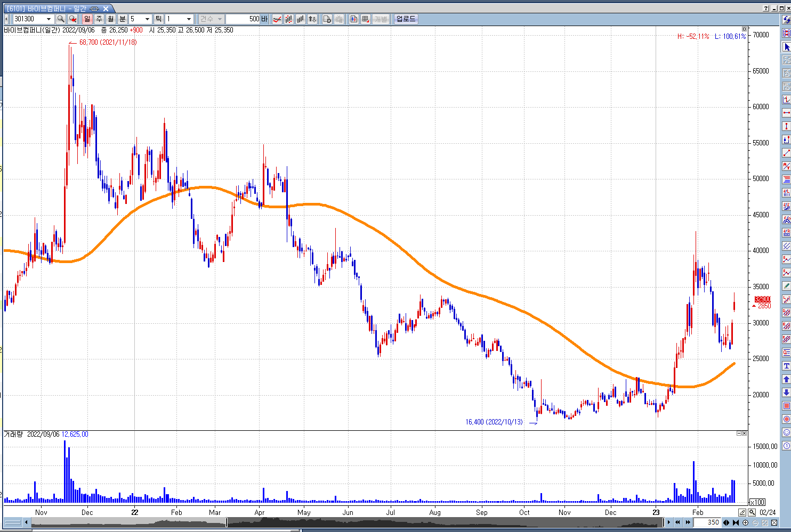
Task: Switch to monthly (월) chart period
Action: click(111, 19)
